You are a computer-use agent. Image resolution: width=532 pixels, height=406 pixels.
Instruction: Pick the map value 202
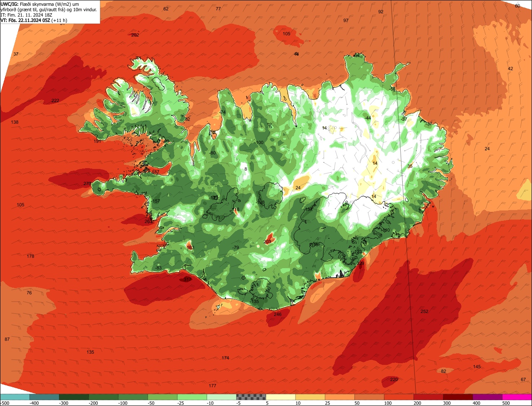pyautogui.click(x=135, y=35)
